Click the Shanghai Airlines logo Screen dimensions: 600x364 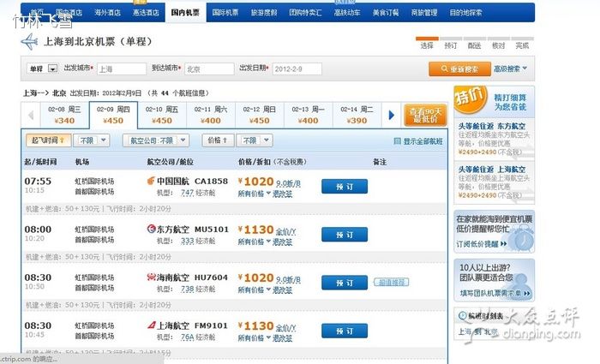pyautogui.click(x=153, y=325)
